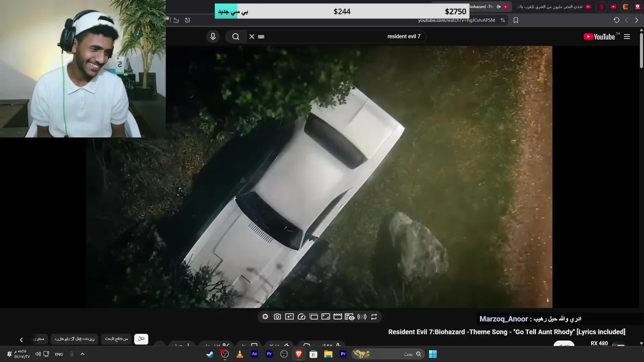Screen dimensions: 644x362
Task: Open the system volume speaker icon
Action: click(38, 354)
